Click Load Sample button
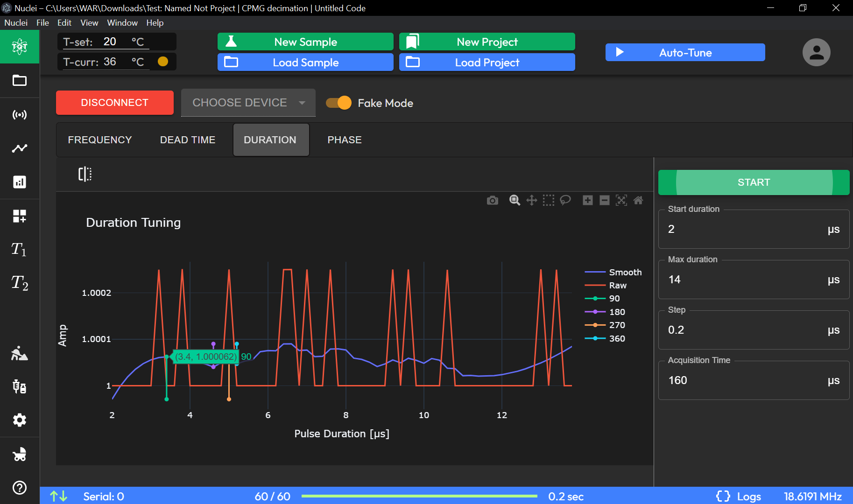Image resolution: width=853 pixels, height=504 pixels. (305, 62)
